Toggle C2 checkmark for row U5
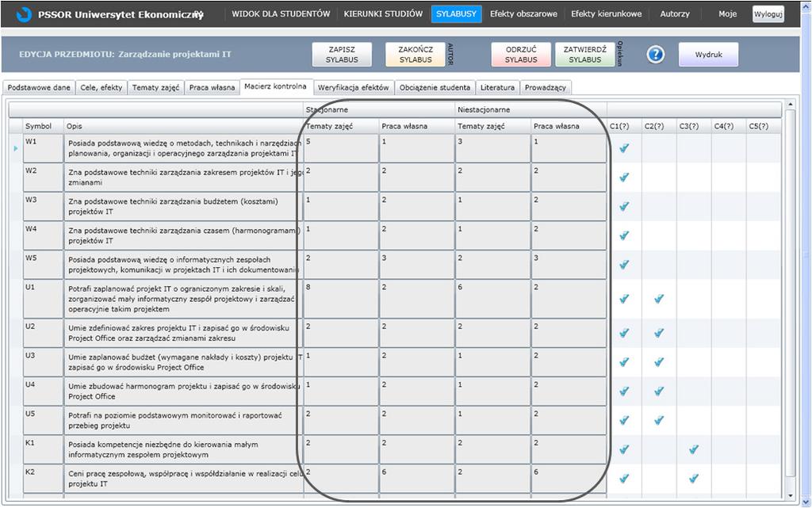This screenshot has height=508, width=812. tap(659, 421)
